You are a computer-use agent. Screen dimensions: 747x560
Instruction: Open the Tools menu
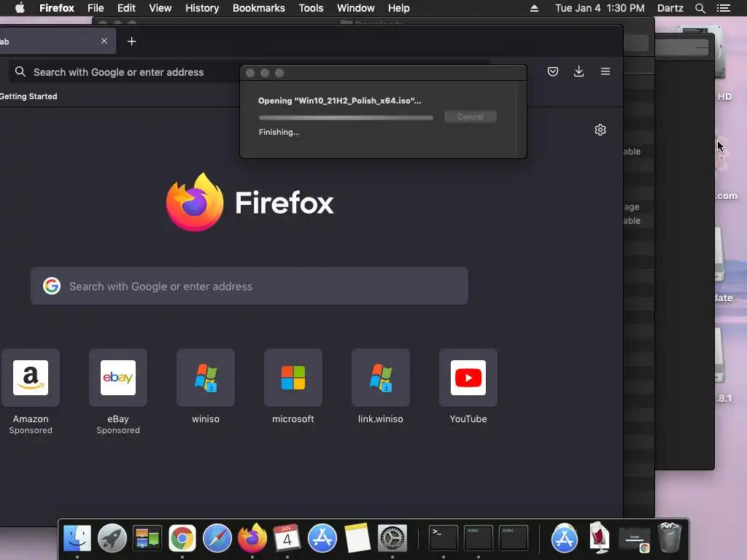coord(311,8)
